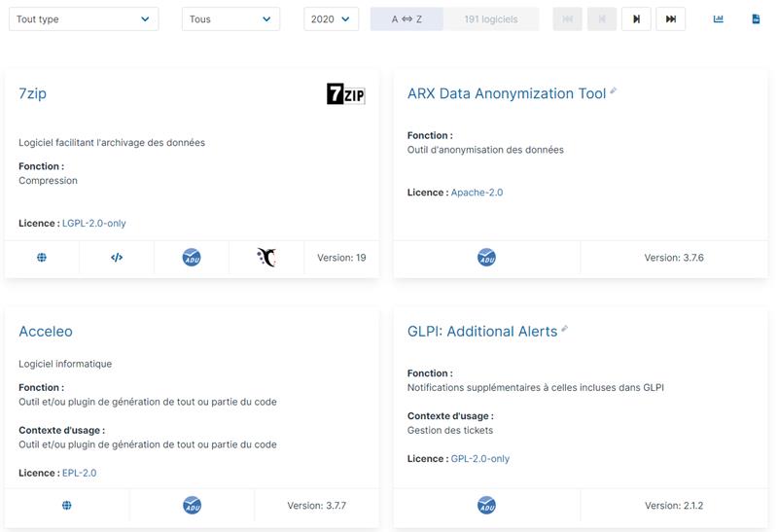Click the 'Logiciel informatique' description
Viewport: 778px width, 532px height.
[x=65, y=364]
